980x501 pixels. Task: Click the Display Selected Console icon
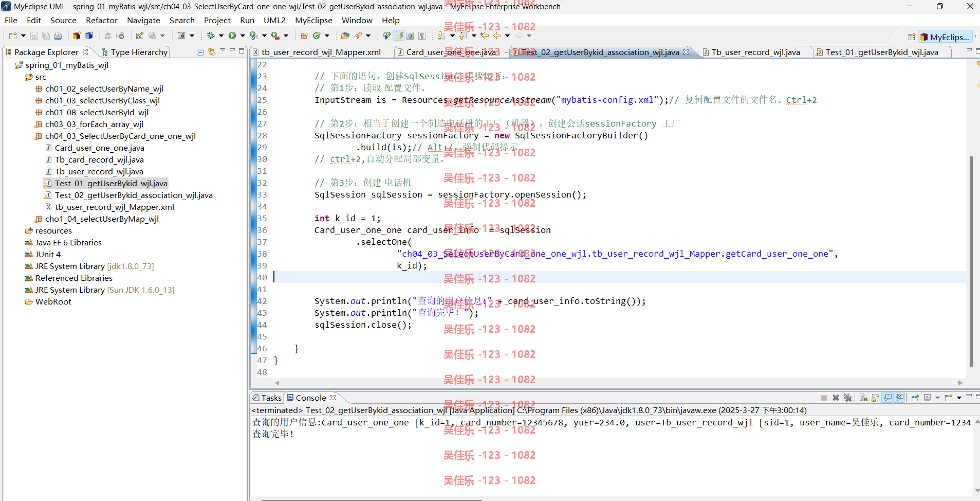[927, 398]
